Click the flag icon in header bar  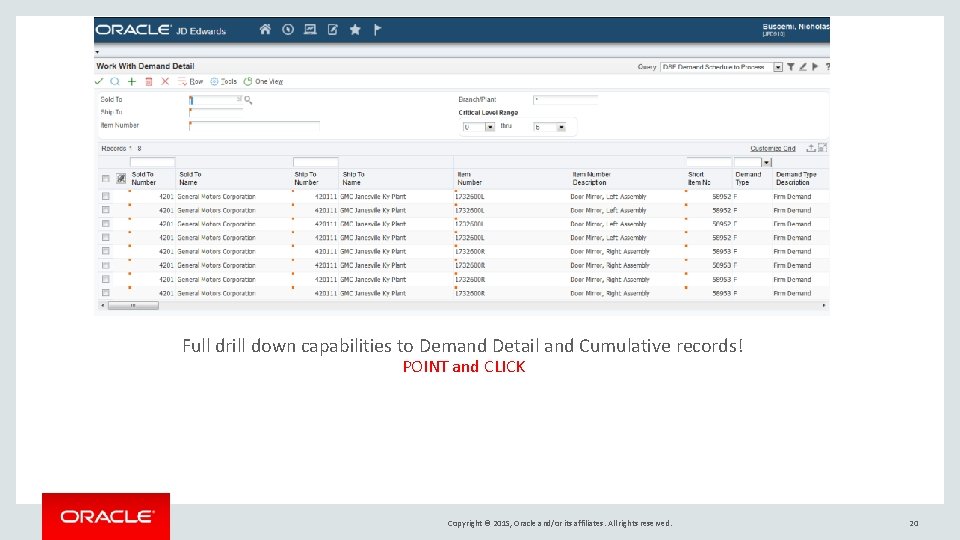[377, 29]
